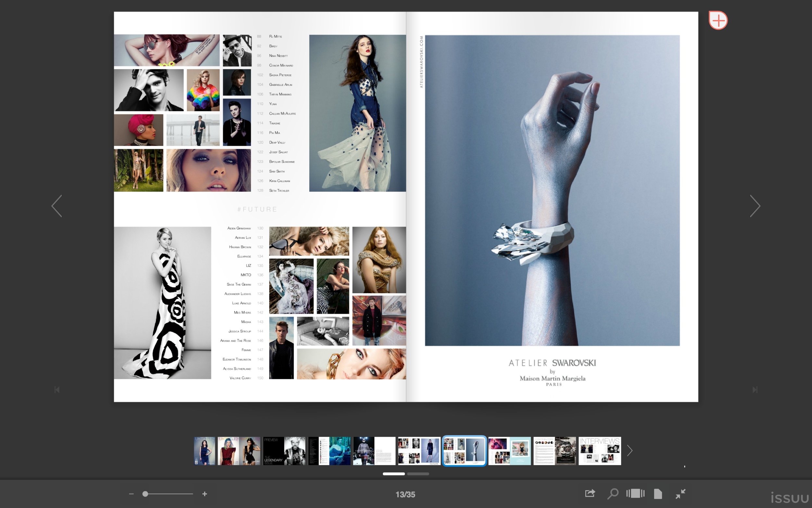Click the Aiden Grimshaw contents entry
Viewport: 812px width, 508px height.
pos(239,228)
